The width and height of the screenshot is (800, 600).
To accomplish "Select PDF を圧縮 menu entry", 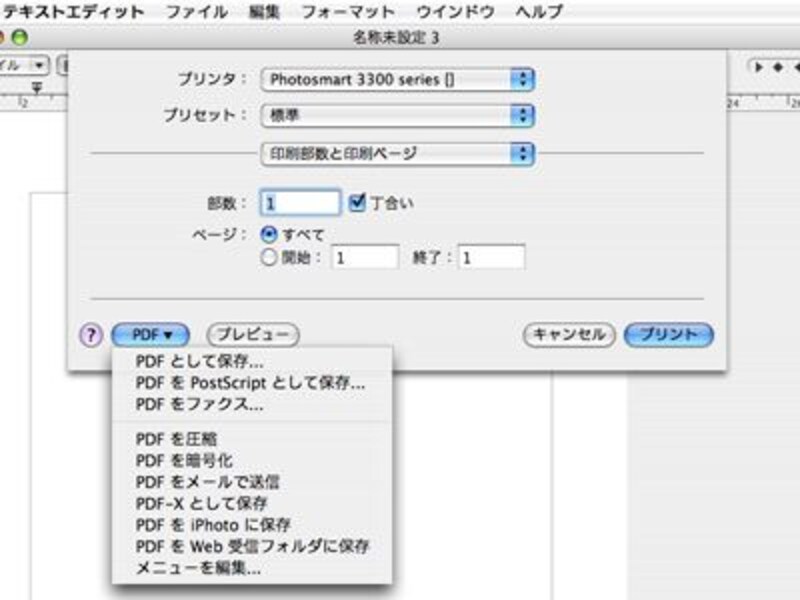I will tap(177, 439).
